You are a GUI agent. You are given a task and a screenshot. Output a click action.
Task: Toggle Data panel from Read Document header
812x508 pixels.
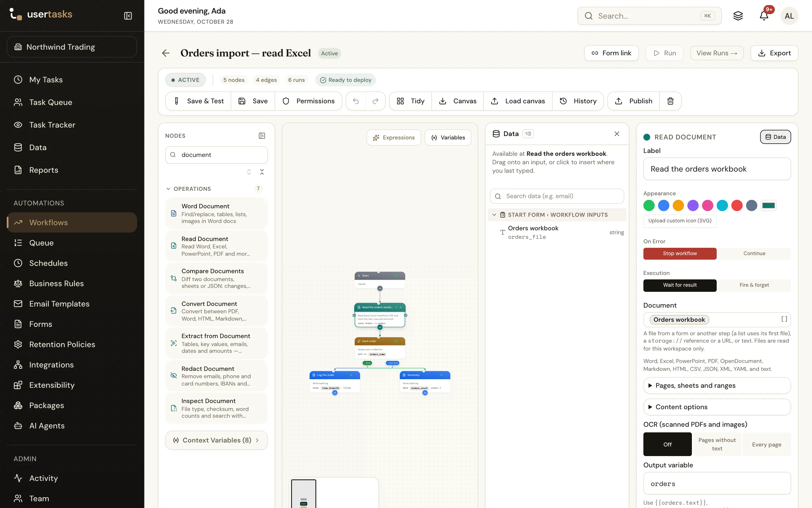pyautogui.click(x=775, y=137)
